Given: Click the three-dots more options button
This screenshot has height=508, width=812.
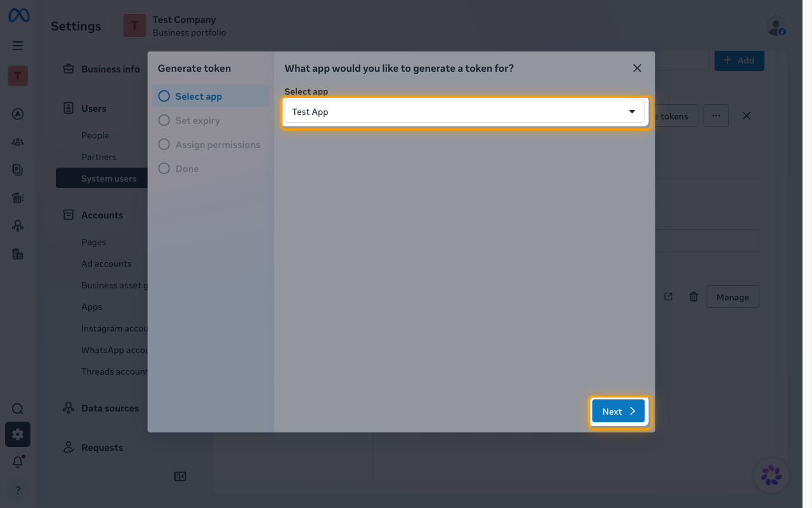Looking at the screenshot, I should (x=716, y=116).
